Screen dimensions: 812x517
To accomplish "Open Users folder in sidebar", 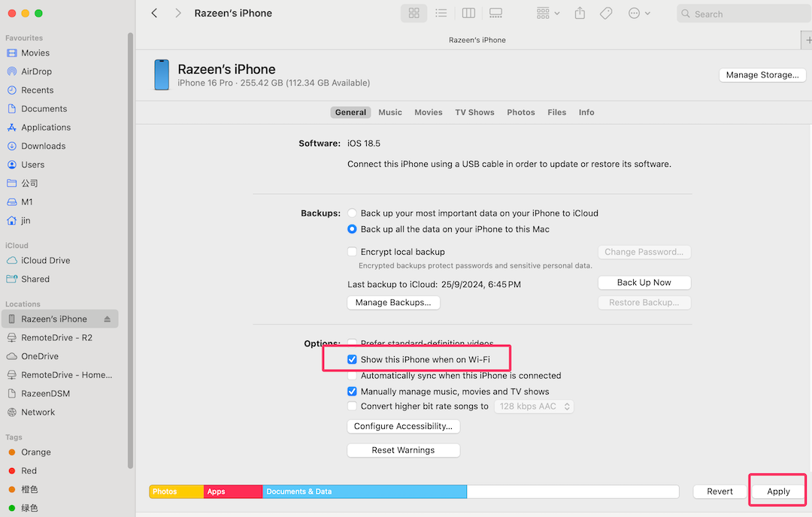I will (x=32, y=165).
